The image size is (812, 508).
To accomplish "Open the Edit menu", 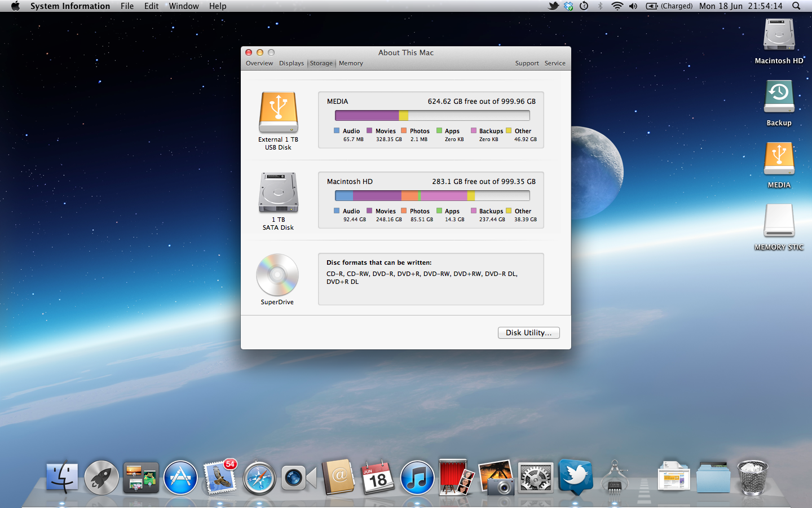I will pos(151,6).
